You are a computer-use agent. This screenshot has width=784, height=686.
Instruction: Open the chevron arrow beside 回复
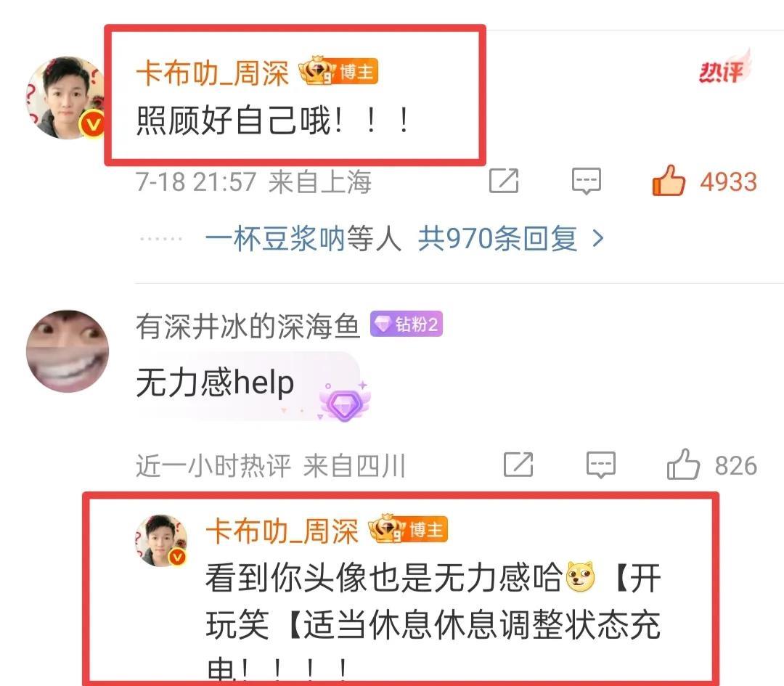597,239
